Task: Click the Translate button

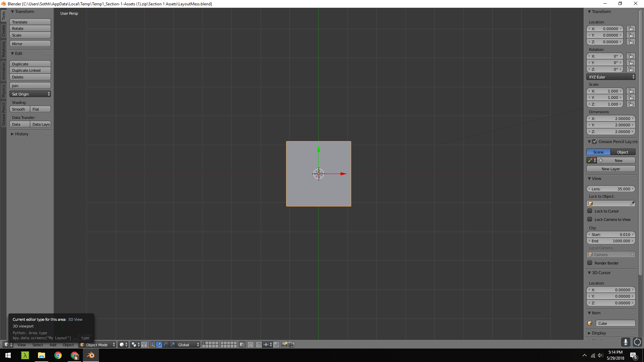Action: coord(30,22)
